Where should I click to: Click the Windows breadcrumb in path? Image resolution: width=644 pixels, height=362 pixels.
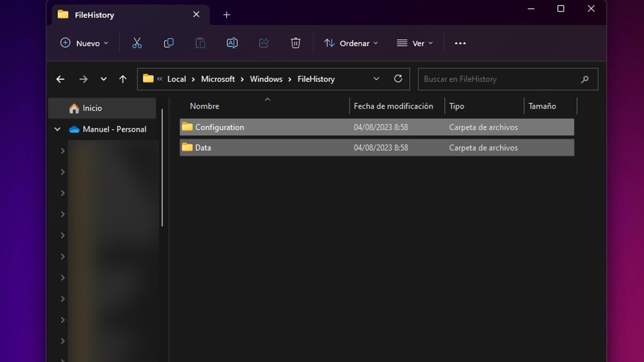click(x=266, y=79)
